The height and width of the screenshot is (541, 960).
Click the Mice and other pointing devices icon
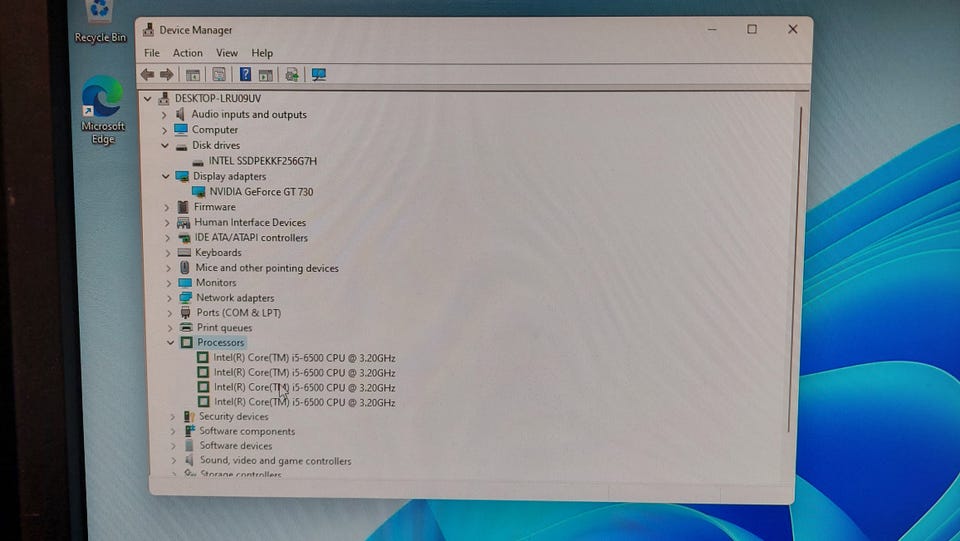[184, 267]
